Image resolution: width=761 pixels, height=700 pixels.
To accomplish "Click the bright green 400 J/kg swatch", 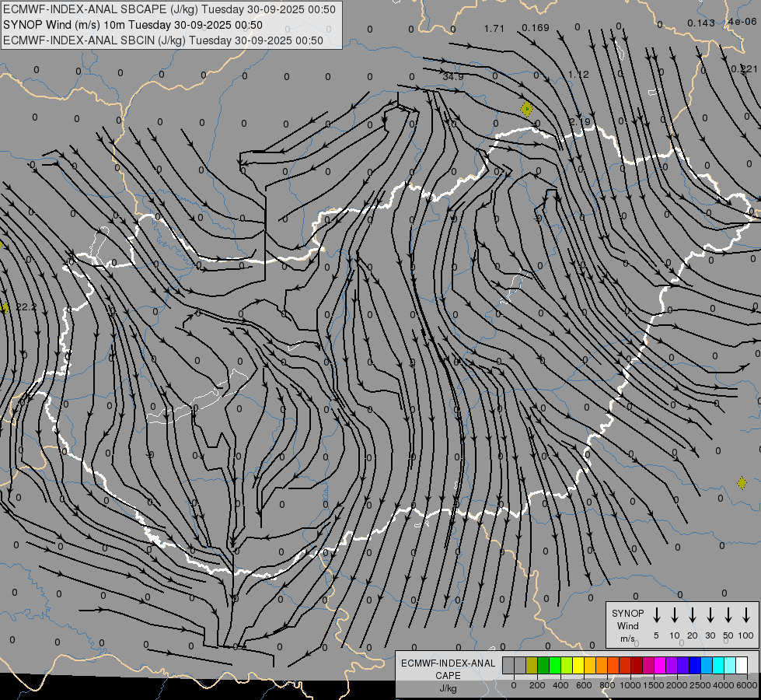I will (x=555, y=666).
